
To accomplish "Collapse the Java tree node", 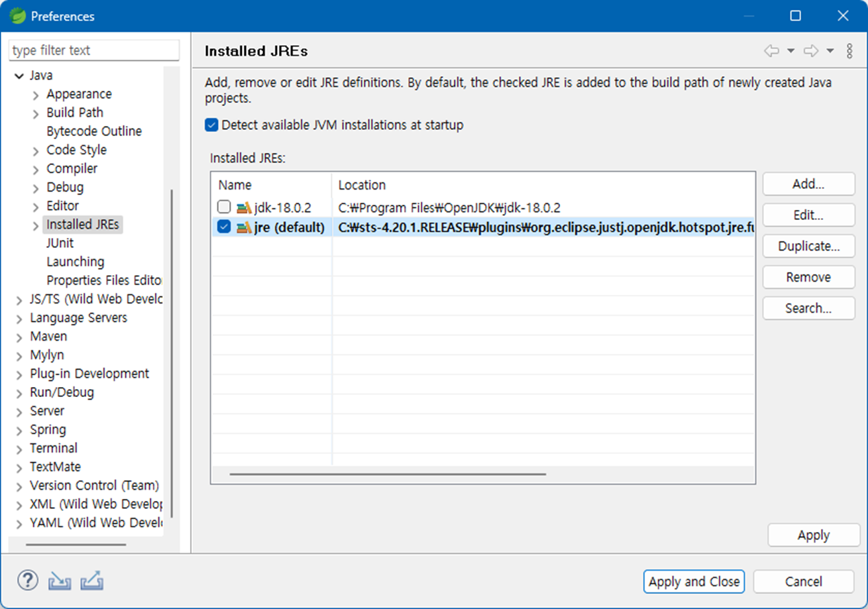I will point(19,76).
